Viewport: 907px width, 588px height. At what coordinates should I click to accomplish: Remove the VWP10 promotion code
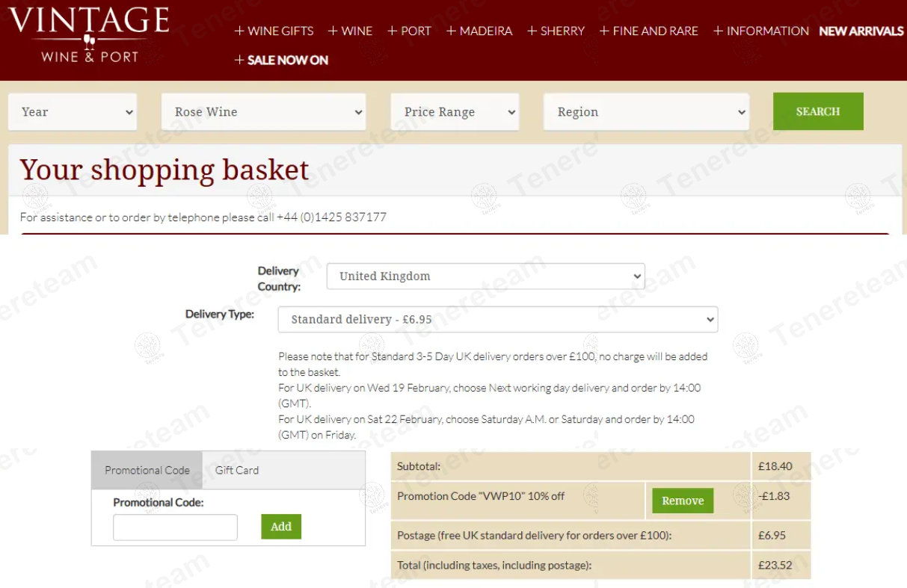683,501
